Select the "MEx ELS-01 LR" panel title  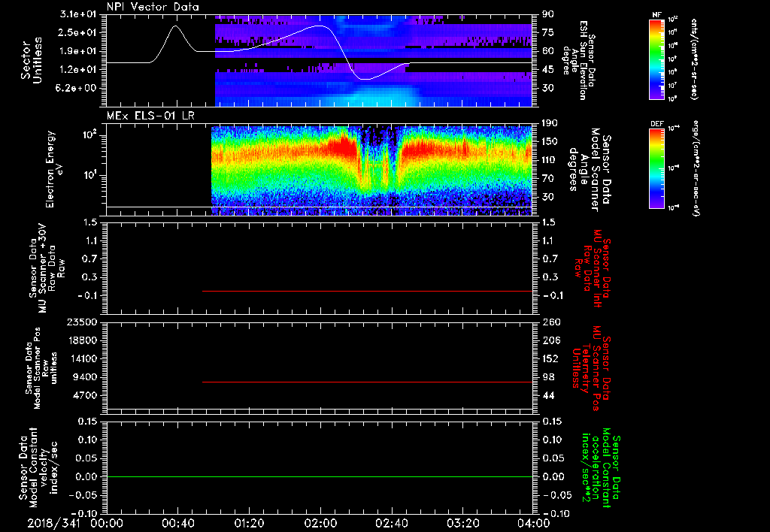pyautogui.click(x=150, y=116)
